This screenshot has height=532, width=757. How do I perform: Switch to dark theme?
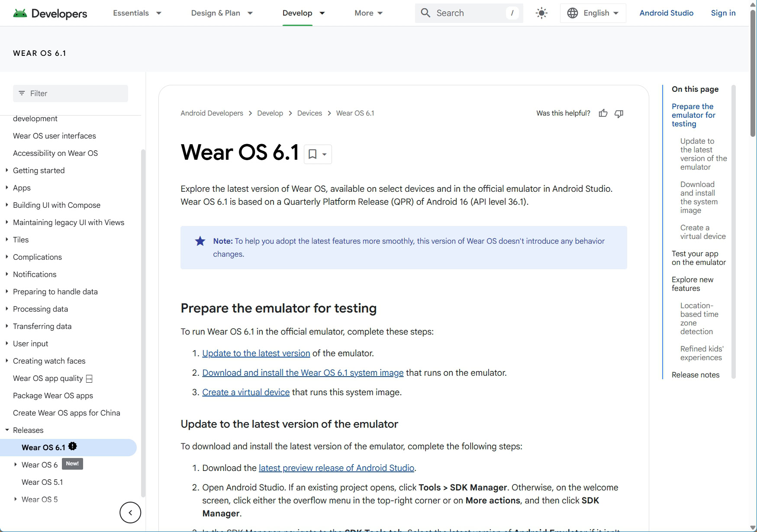541,13
